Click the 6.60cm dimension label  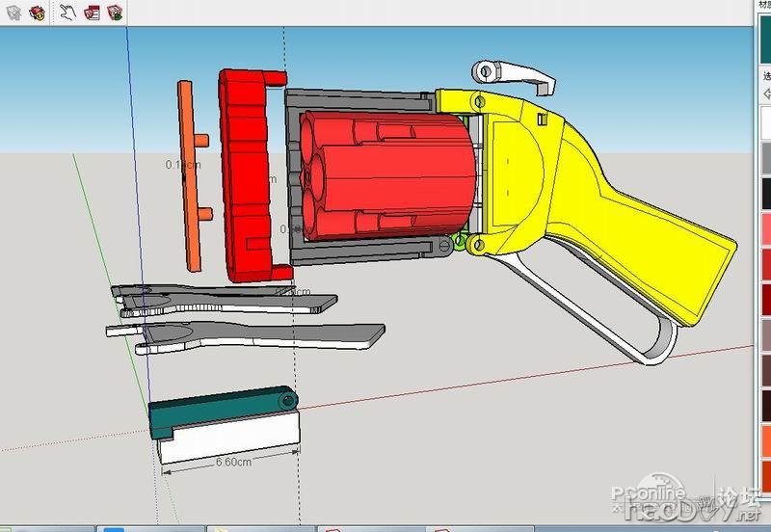click(x=232, y=462)
